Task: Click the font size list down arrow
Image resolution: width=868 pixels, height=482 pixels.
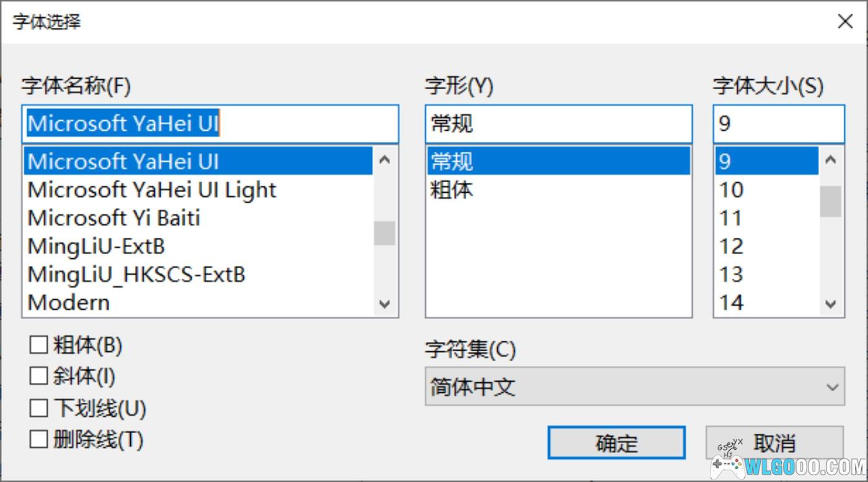Action: [x=831, y=304]
